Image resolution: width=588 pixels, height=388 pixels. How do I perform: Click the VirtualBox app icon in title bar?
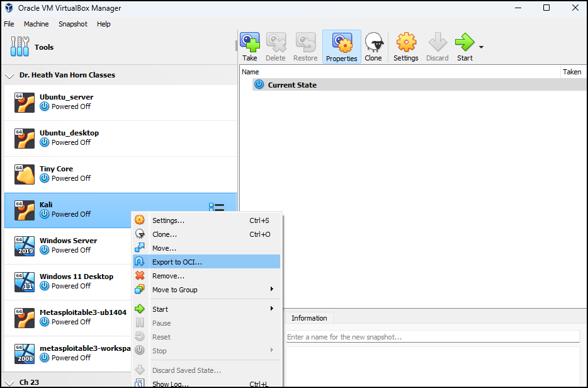[x=9, y=8]
